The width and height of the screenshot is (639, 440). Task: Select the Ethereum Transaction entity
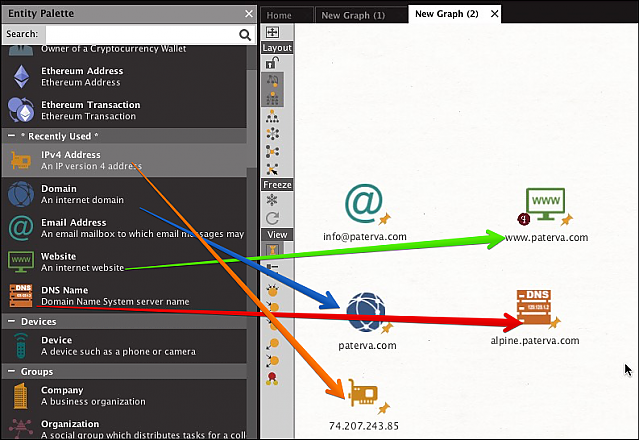[124, 110]
